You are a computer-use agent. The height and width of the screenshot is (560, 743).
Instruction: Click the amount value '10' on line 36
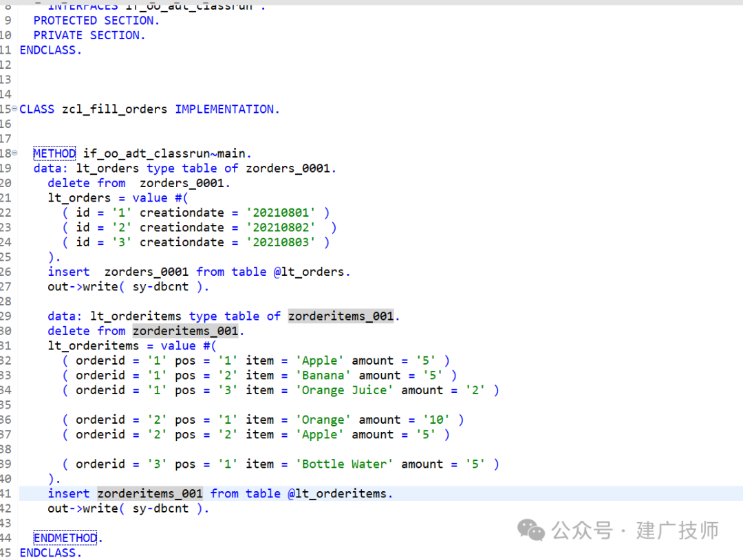pyautogui.click(x=436, y=420)
